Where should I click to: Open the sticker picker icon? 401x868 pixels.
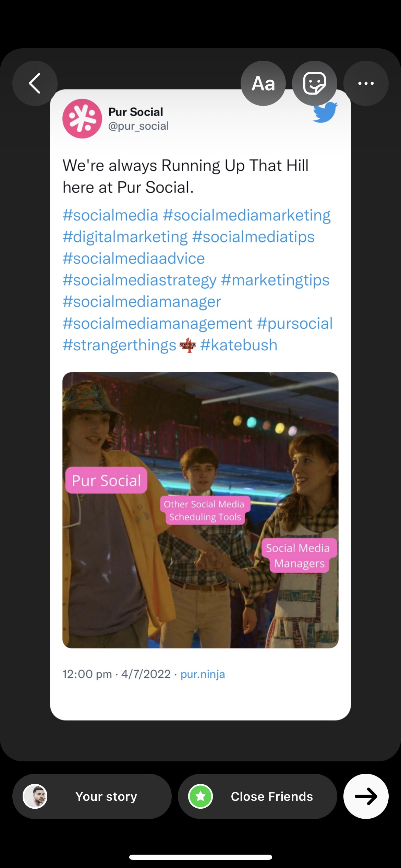click(315, 83)
